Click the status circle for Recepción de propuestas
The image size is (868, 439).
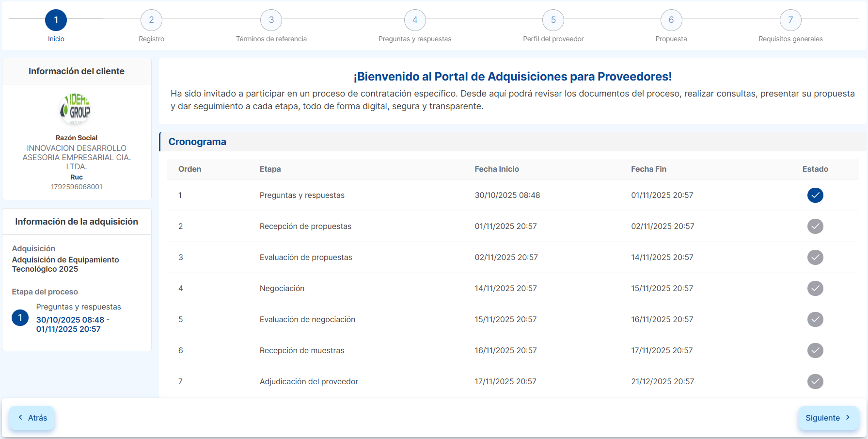pyautogui.click(x=815, y=226)
